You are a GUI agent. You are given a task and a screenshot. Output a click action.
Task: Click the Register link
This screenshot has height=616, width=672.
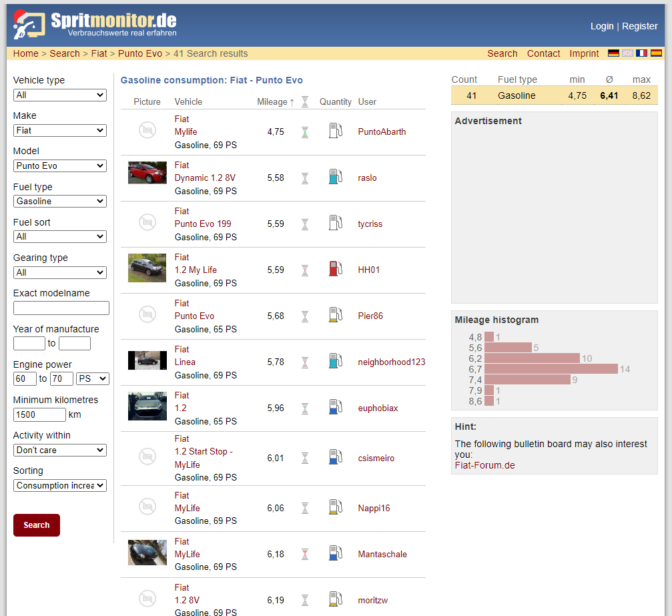coord(640,26)
